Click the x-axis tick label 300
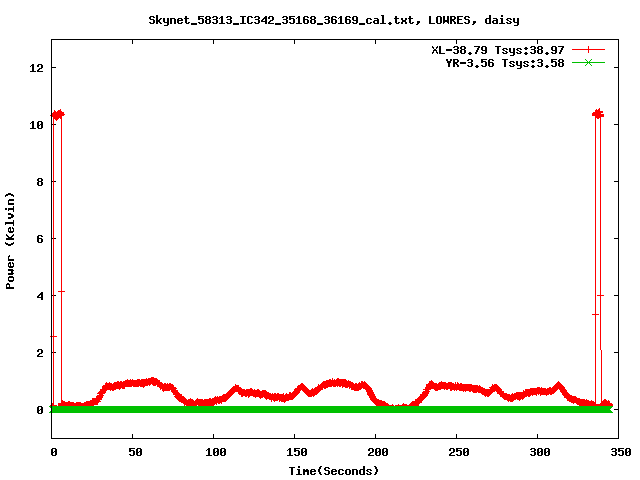640x480 pixels. (540, 452)
